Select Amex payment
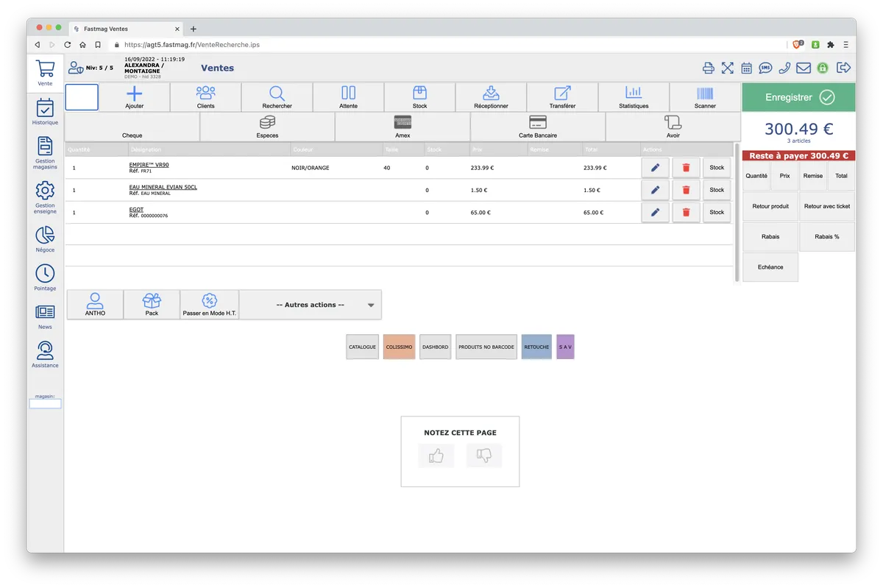The height and width of the screenshot is (588, 883). click(403, 127)
